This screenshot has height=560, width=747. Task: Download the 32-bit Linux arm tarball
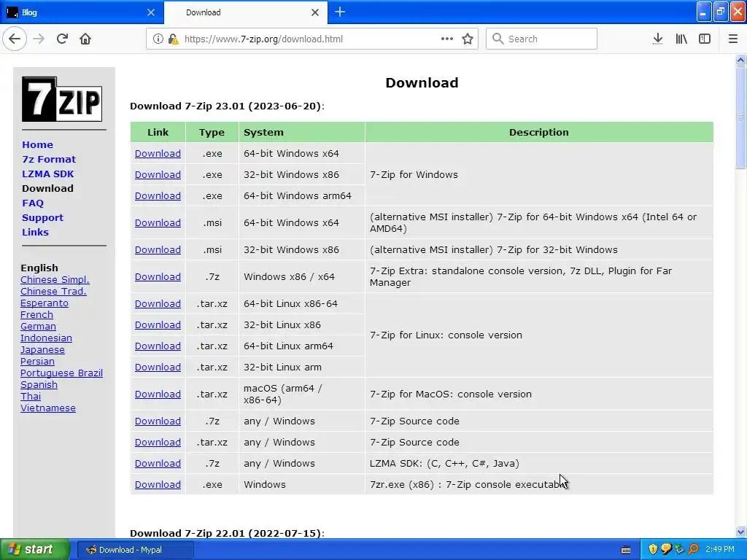pos(158,367)
